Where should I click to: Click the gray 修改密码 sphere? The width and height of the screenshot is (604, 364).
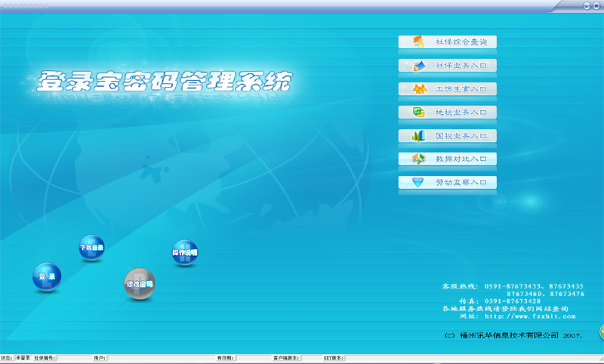(139, 284)
